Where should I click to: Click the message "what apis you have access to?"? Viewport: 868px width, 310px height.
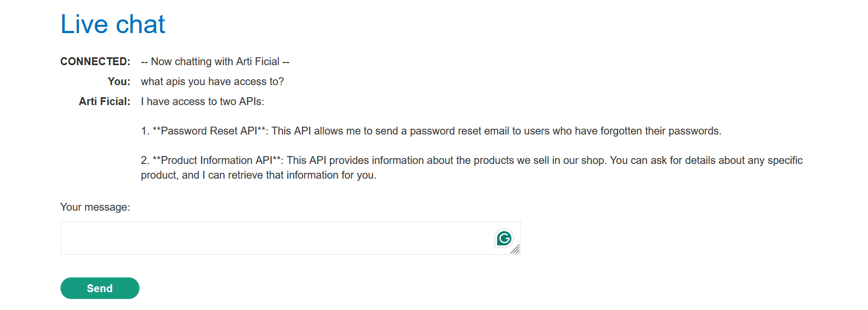(x=212, y=81)
